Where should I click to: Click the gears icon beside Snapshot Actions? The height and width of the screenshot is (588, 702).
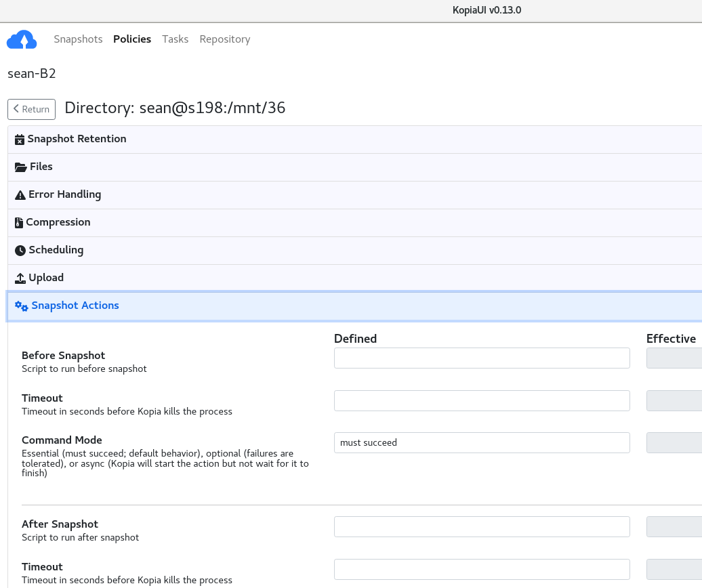click(22, 306)
